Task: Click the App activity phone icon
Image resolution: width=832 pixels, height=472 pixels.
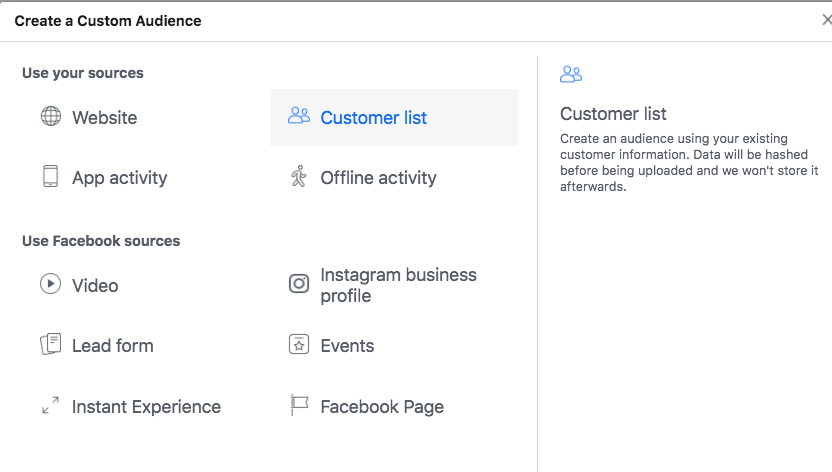Action: pos(50,176)
